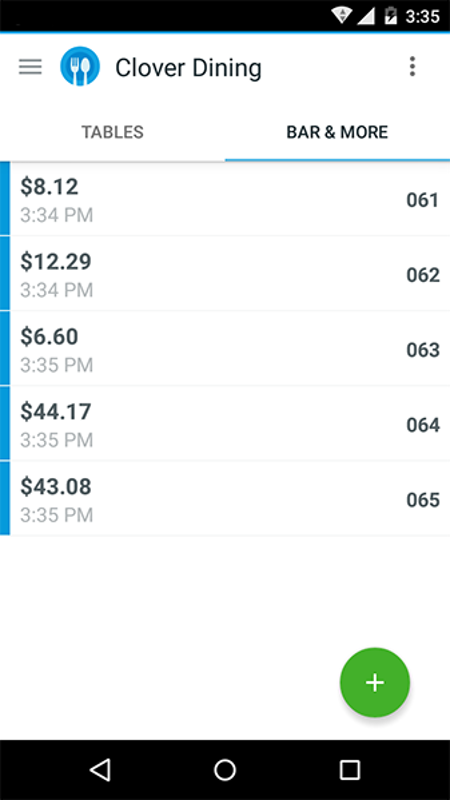Select the $6.60 order row
Viewport: 450px width, 800px height.
[x=225, y=348]
